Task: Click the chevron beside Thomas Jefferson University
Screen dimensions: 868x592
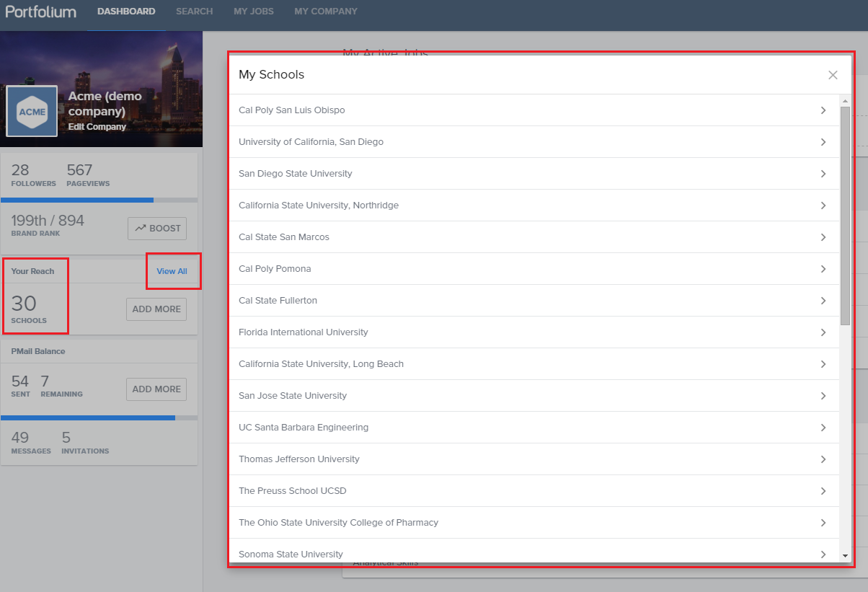Action: 823,459
